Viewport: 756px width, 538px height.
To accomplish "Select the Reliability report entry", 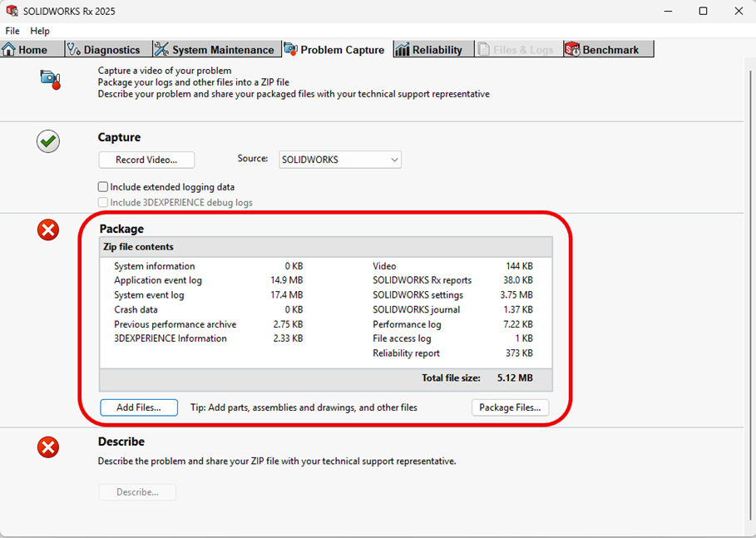I will coord(406,353).
